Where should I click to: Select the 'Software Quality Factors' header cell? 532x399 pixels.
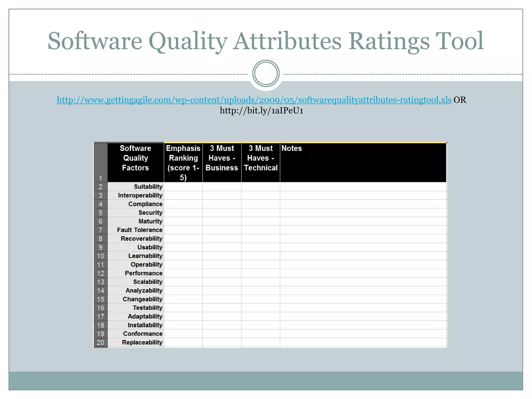coord(136,163)
